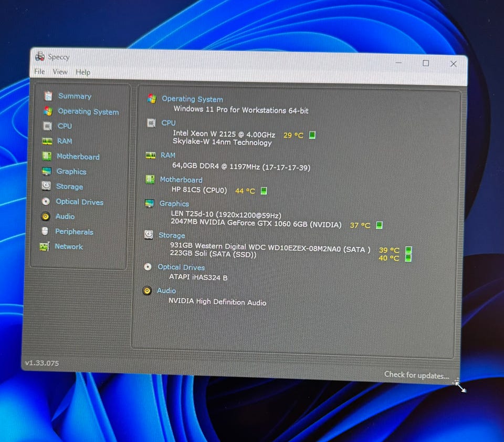Image resolution: width=504 pixels, height=442 pixels.
Task: Click the CPU chip icon in sidebar
Action: click(x=48, y=126)
